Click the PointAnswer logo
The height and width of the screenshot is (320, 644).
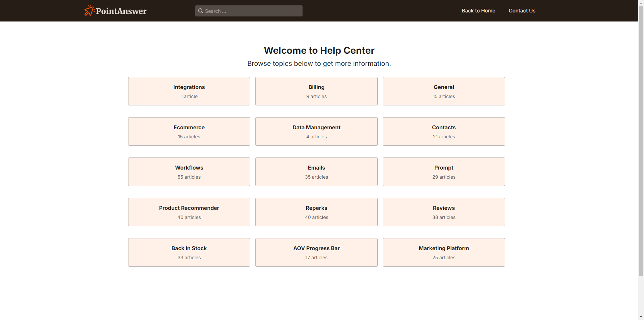[x=115, y=11]
